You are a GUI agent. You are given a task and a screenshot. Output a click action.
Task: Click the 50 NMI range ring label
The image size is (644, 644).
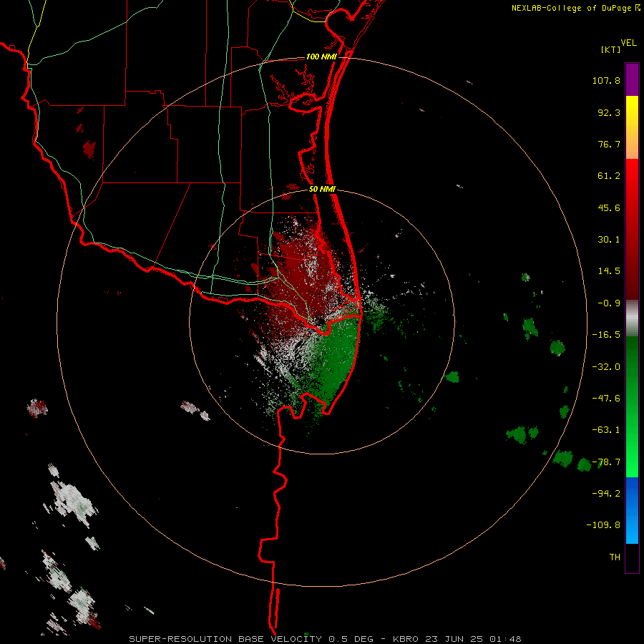tap(322, 190)
